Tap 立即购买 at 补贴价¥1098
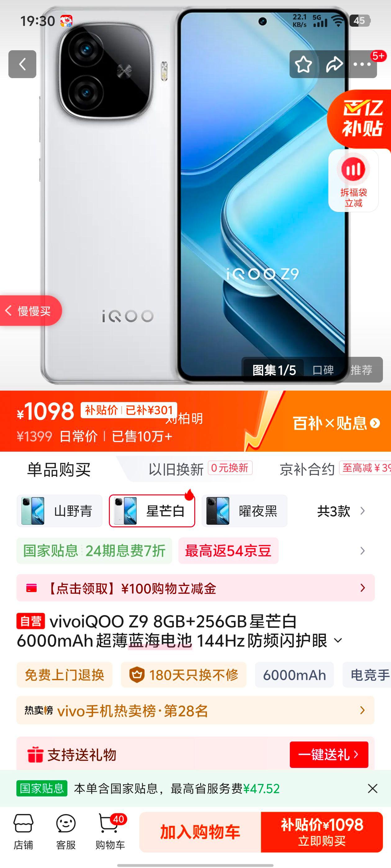The image size is (391, 868). click(x=321, y=832)
